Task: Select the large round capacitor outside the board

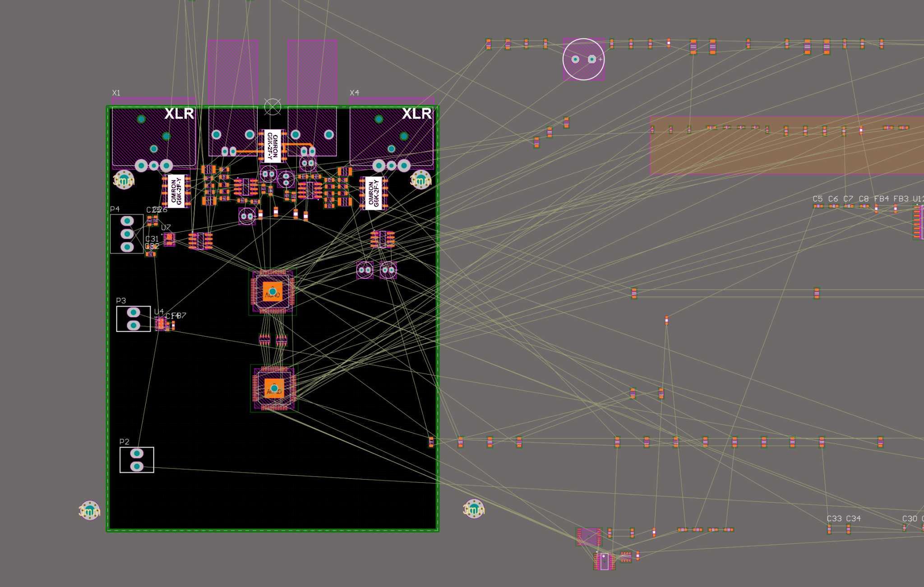Action: 583,60
